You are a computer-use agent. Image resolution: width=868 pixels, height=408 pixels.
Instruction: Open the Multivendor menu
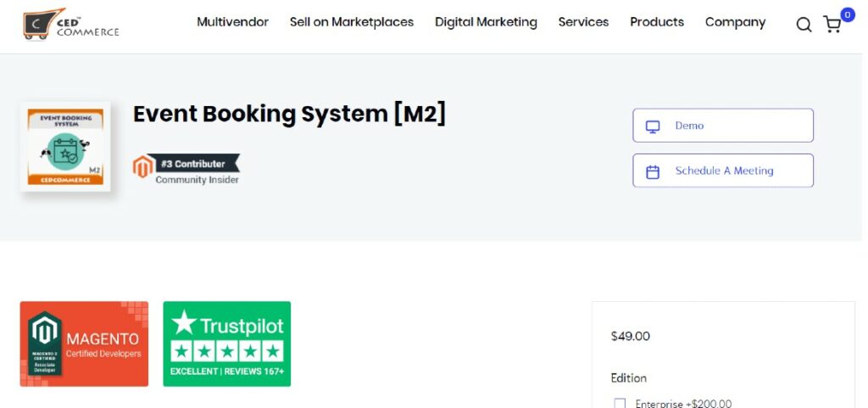tap(232, 22)
